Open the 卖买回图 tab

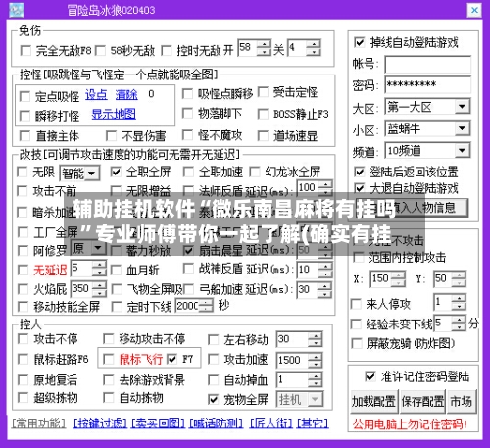point(158,423)
